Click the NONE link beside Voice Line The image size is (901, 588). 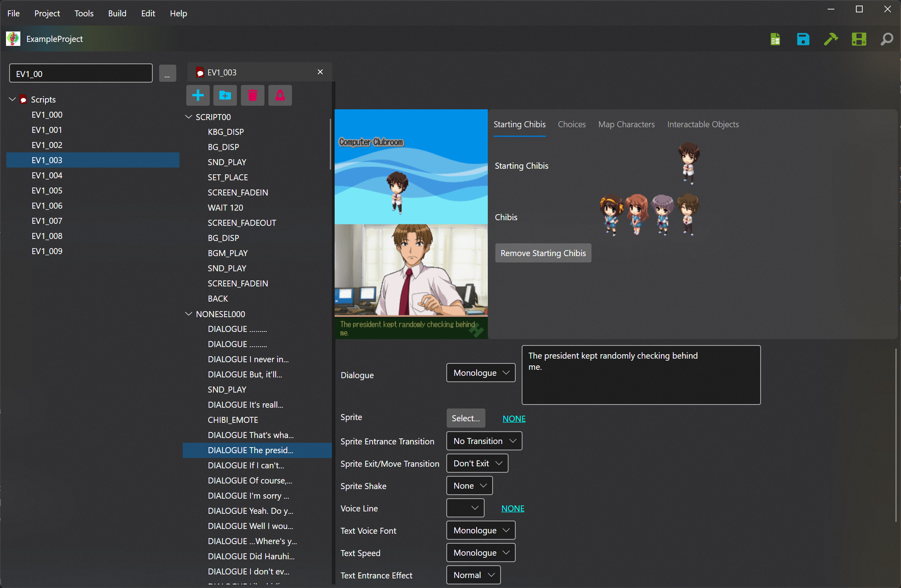coord(513,508)
